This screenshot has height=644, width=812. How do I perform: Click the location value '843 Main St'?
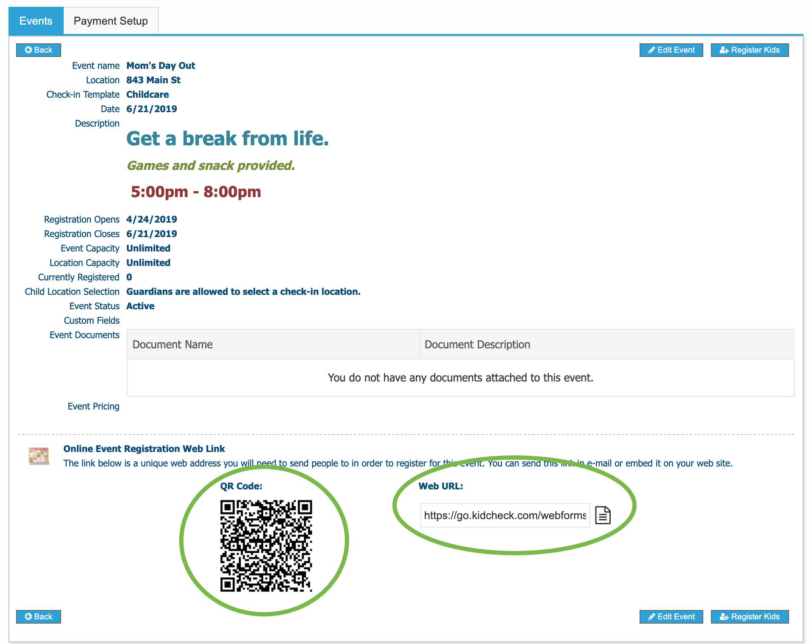click(x=153, y=80)
